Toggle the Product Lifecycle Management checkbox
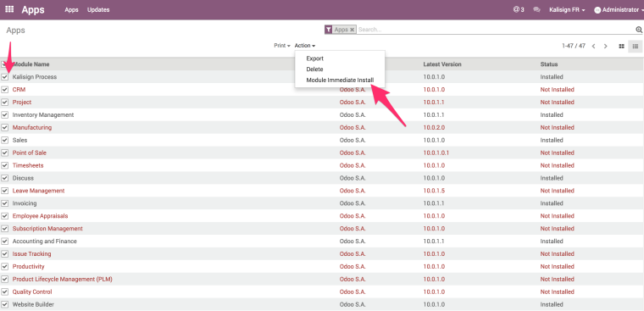This screenshot has width=644, height=311. 5,280
